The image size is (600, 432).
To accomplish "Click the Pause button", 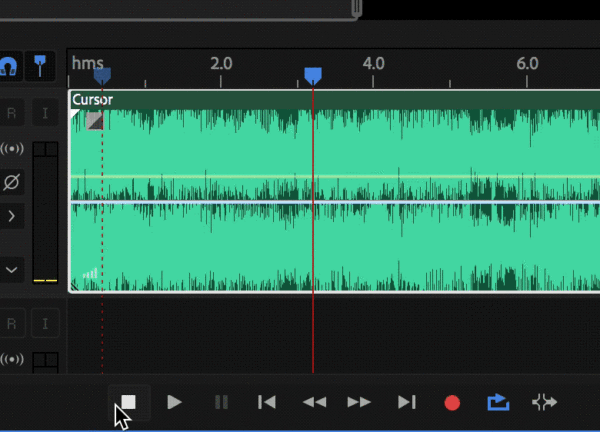I will click(221, 402).
